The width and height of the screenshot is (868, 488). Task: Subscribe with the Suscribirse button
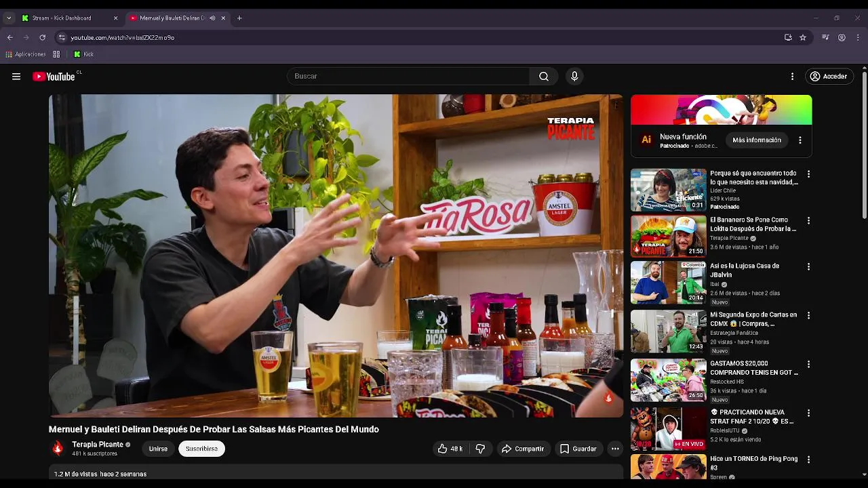tap(201, 449)
